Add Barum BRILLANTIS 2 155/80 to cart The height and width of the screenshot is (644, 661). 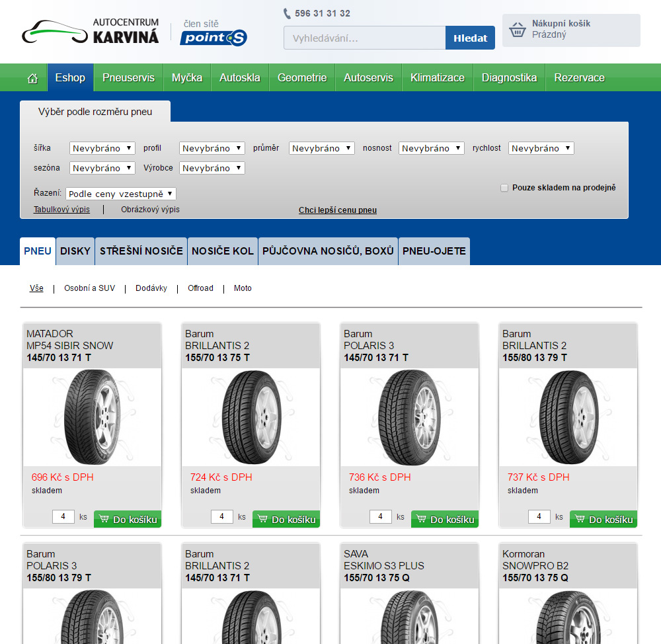(603, 519)
